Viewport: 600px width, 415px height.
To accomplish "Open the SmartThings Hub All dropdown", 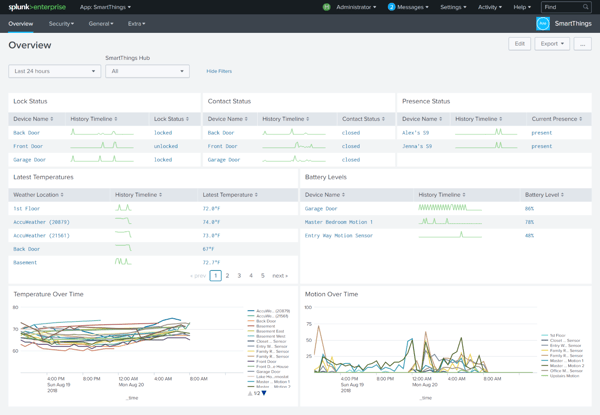I will [x=147, y=71].
